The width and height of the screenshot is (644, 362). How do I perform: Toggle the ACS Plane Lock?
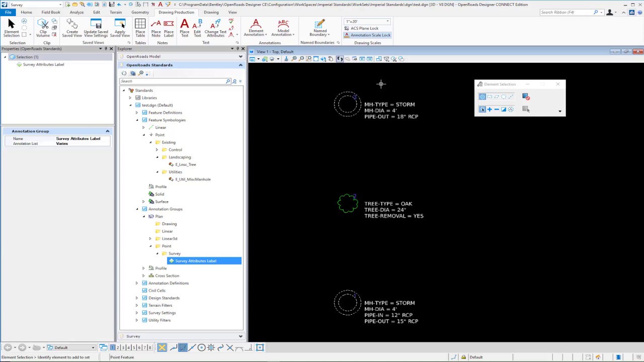pos(361,29)
